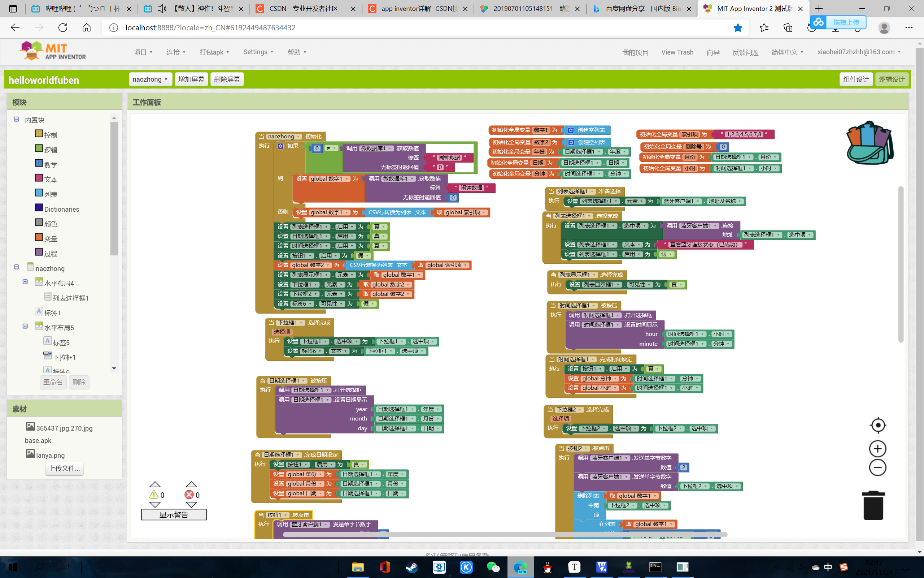Open the 连接 menu
Viewport: 924px width, 578px height.
click(176, 52)
